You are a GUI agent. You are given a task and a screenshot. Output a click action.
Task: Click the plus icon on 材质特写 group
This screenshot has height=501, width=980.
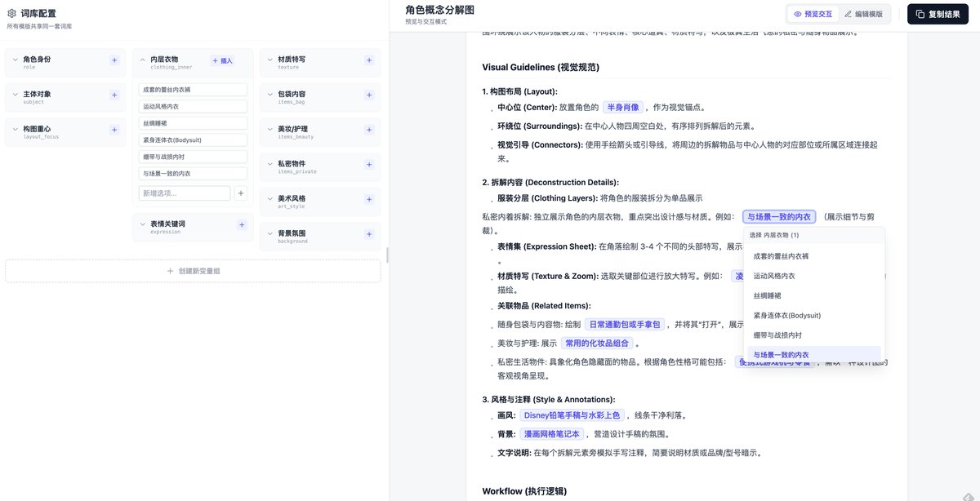pos(369,60)
